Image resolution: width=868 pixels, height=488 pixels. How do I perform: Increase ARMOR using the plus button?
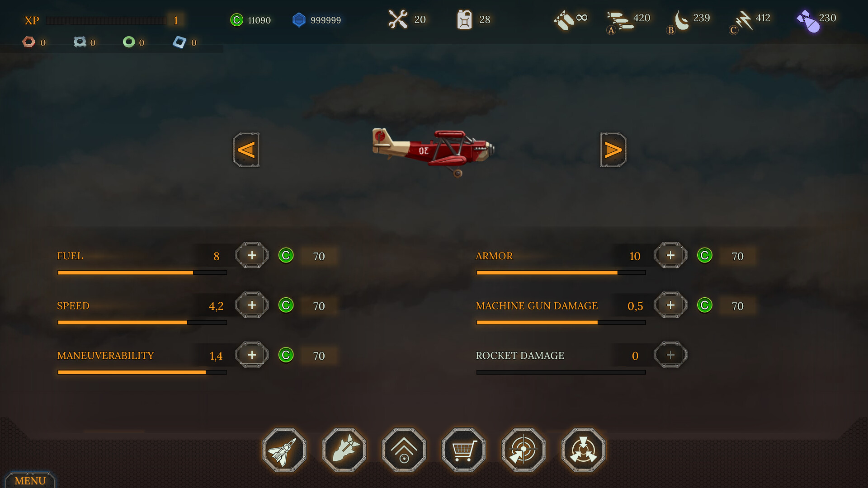point(670,255)
